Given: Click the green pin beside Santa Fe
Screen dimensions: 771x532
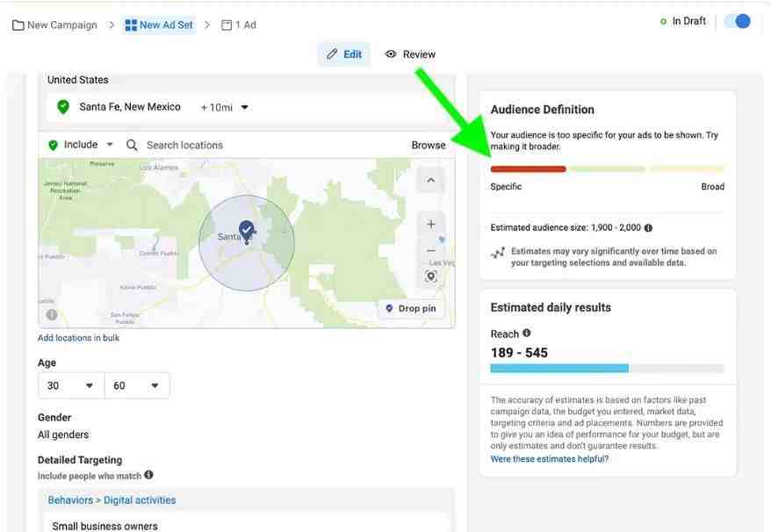Looking at the screenshot, I should (63, 107).
